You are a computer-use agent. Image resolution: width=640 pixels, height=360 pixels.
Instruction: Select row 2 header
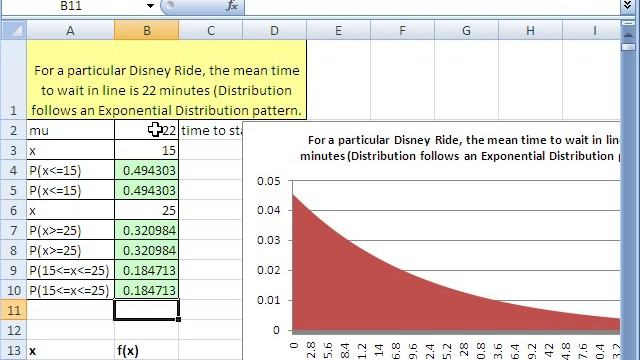(13, 130)
